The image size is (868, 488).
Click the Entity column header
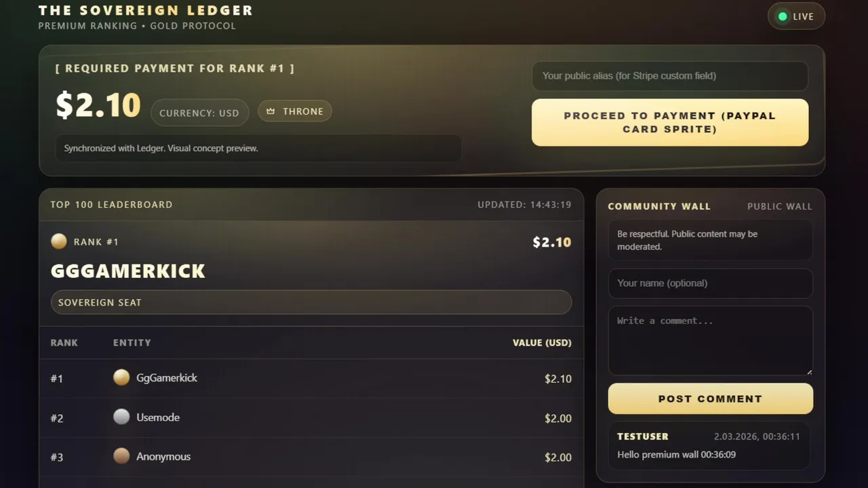coord(132,343)
